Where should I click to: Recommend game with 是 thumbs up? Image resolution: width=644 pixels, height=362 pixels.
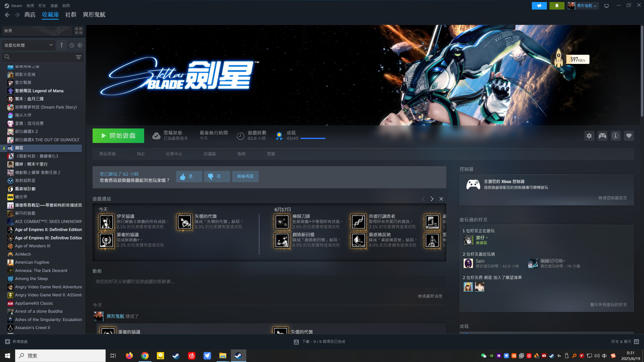click(189, 176)
